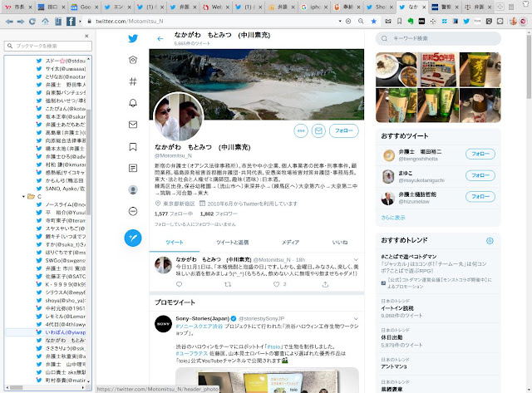Open rice meal media thumbnail
This screenshot has height=393, width=532.
[396, 70]
